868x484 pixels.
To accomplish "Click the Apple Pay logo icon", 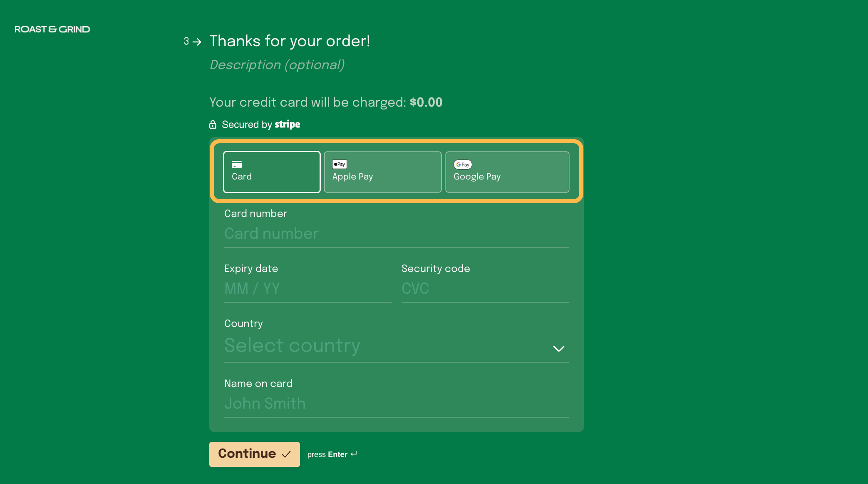I will (x=340, y=164).
